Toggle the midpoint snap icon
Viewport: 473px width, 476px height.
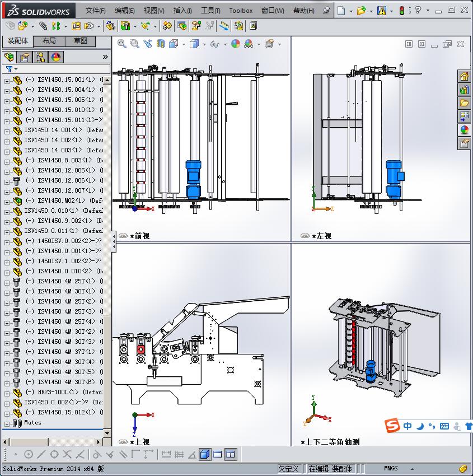pyautogui.click(x=41, y=454)
